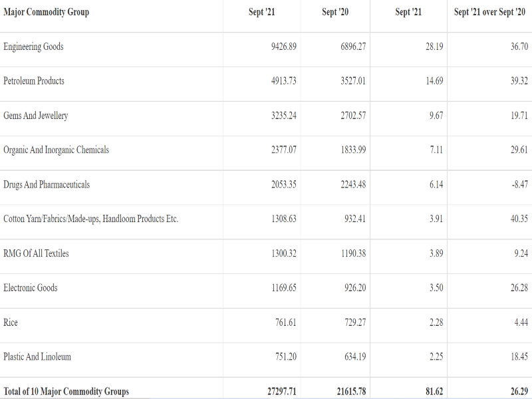Click the Electronic Goods row label
Viewport: 532px width, 399px height.
[31, 288]
